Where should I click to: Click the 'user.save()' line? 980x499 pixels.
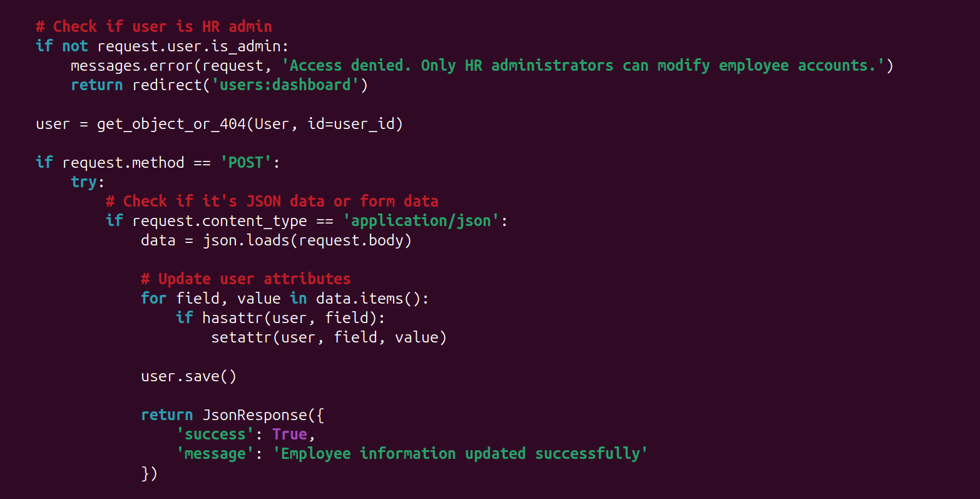(188, 376)
